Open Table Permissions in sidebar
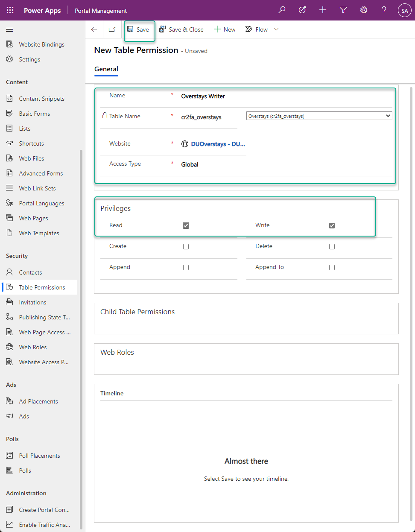415x532 pixels. point(42,287)
